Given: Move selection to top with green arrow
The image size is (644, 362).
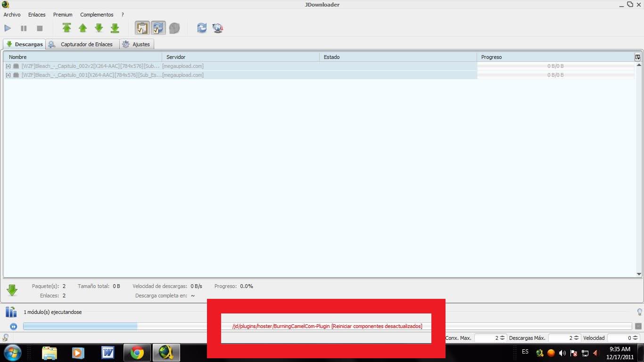Looking at the screenshot, I should [x=67, y=28].
